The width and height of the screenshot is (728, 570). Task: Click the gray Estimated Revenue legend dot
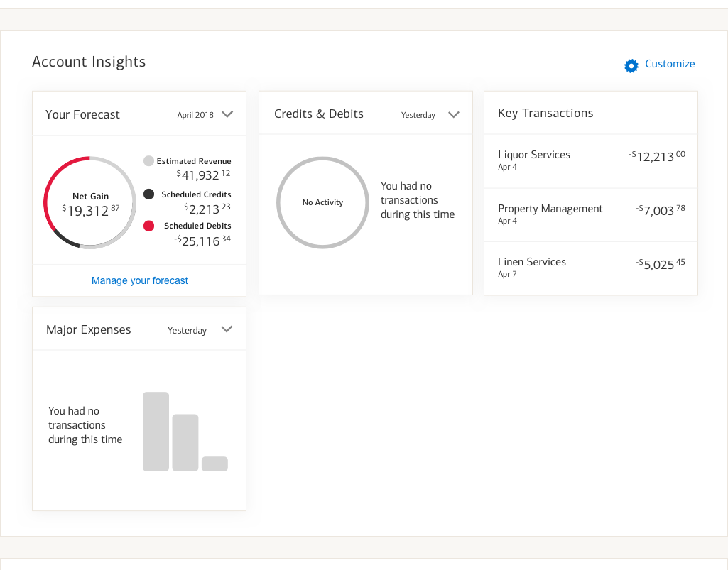tap(148, 161)
